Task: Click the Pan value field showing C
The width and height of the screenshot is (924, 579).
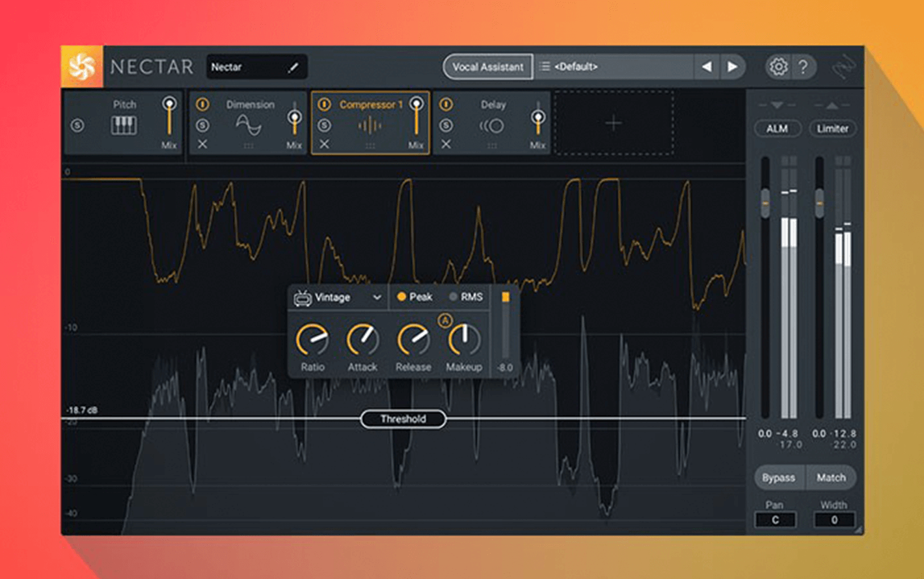Action: (775, 520)
